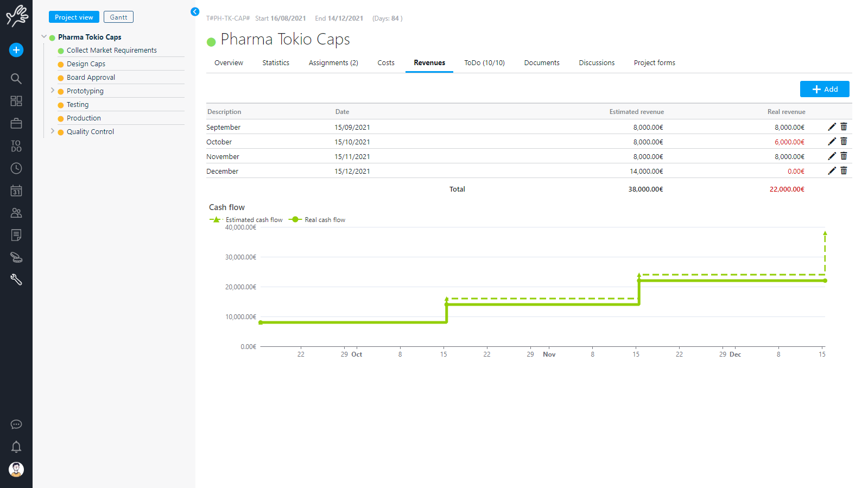Expand the Prototyping tree node
Screen dimensions: 868x488
coord(53,91)
